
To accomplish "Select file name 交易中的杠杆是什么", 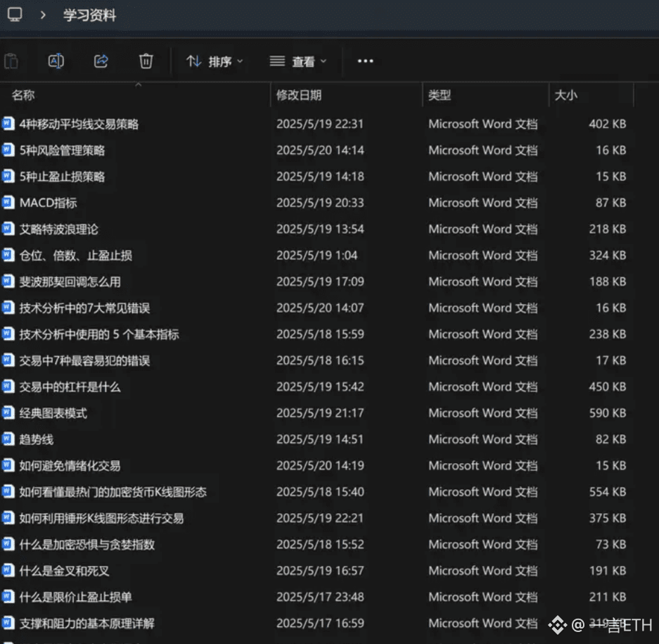I will 70,387.
